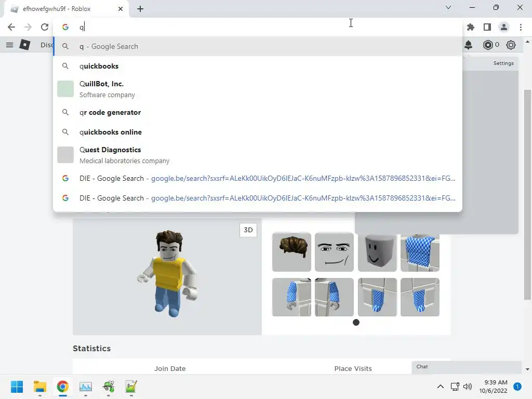Choose the 'quickbooks online' suggestion
Image resolution: width=532 pixels, height=399 pixels.
coord(258,132)
